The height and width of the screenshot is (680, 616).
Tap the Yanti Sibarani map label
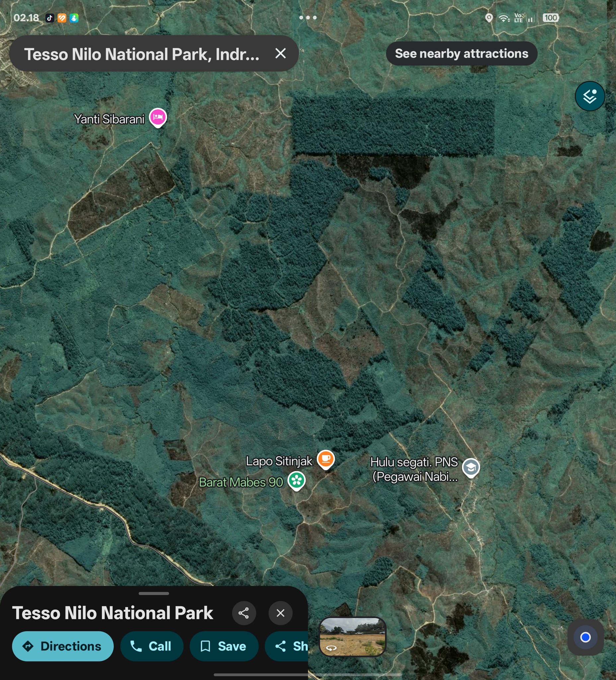pos(109,119)
